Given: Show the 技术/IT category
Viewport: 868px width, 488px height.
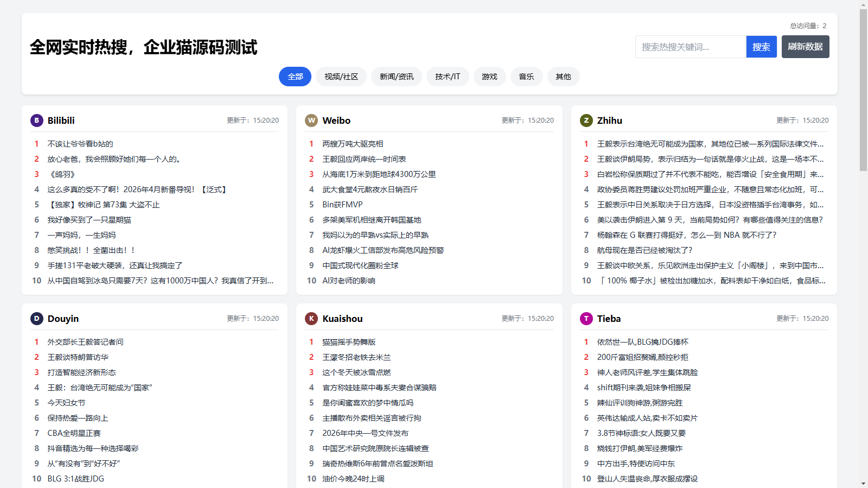Looking at the screenshot, I should pyautogui.click(x=448, y=77).
